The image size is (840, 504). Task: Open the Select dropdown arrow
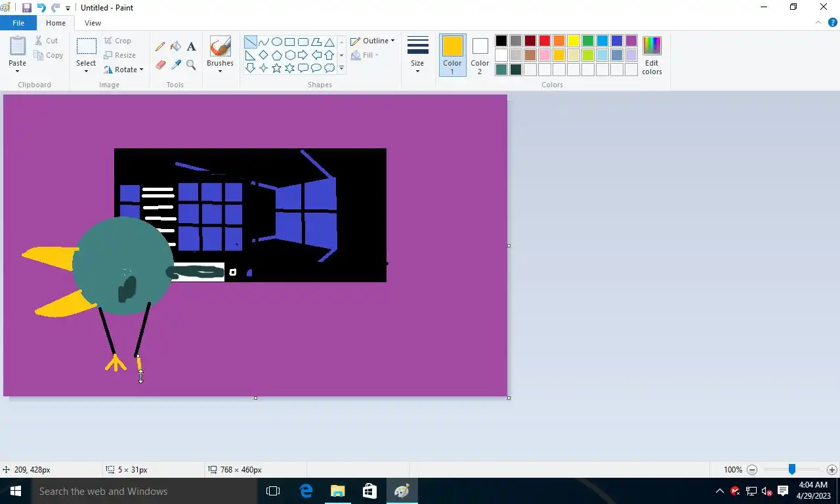(x=86, y=71)
